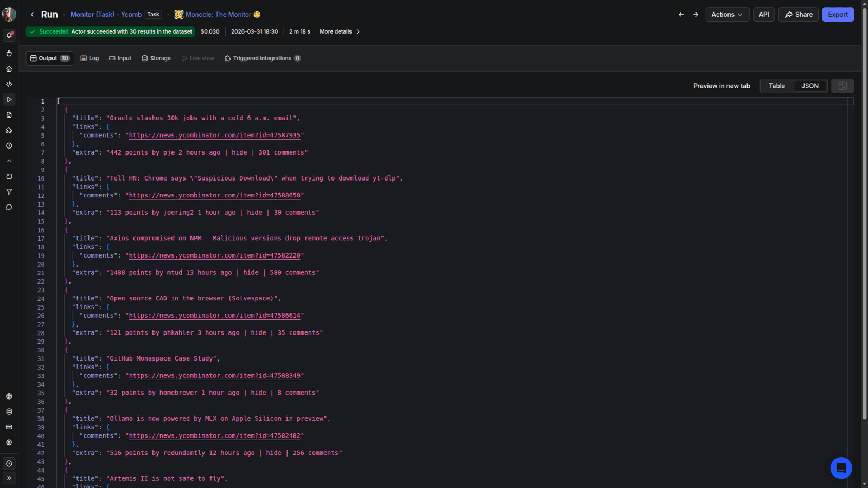The height and width of the screenshot is (488, 868).
Task: Click the run duration 2 m 18 s
Action: [x=299, y=31]
